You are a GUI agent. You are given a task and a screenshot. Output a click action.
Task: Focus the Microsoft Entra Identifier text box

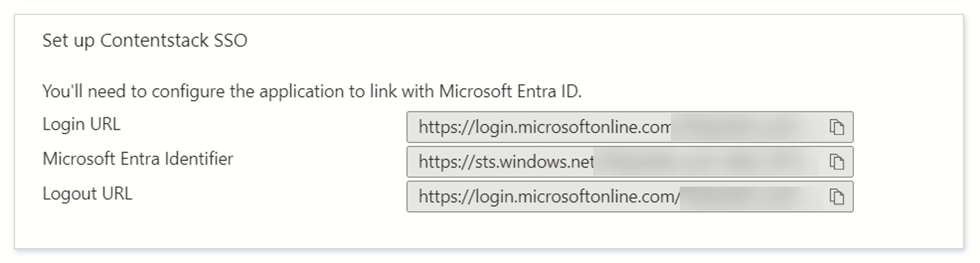(x=630, y=162)
